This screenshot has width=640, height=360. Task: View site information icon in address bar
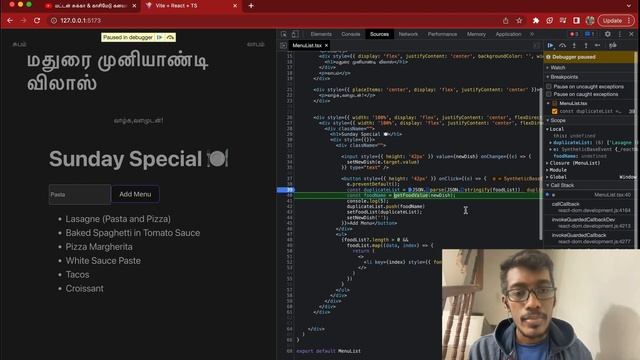53,20
